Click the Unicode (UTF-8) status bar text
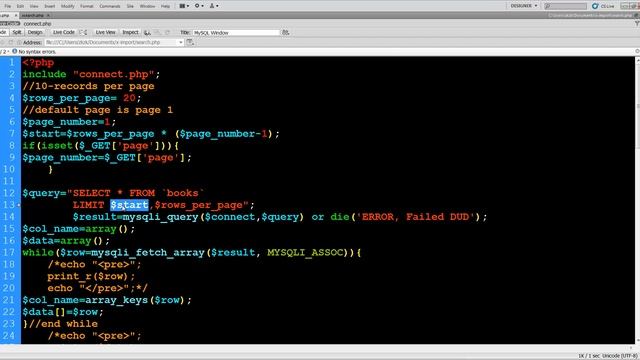 click(x=620, y=356)
